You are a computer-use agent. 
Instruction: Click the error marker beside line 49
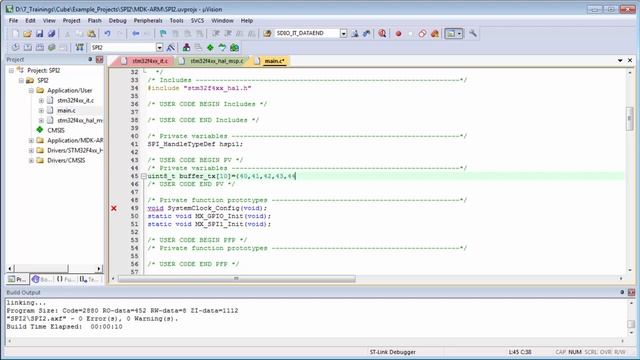pyautogui.click(x=114, y=208)
